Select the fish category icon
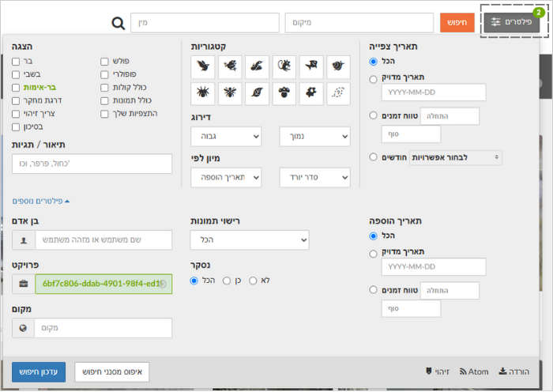Viewport: 553px width, 392px height. pos(311,66)
